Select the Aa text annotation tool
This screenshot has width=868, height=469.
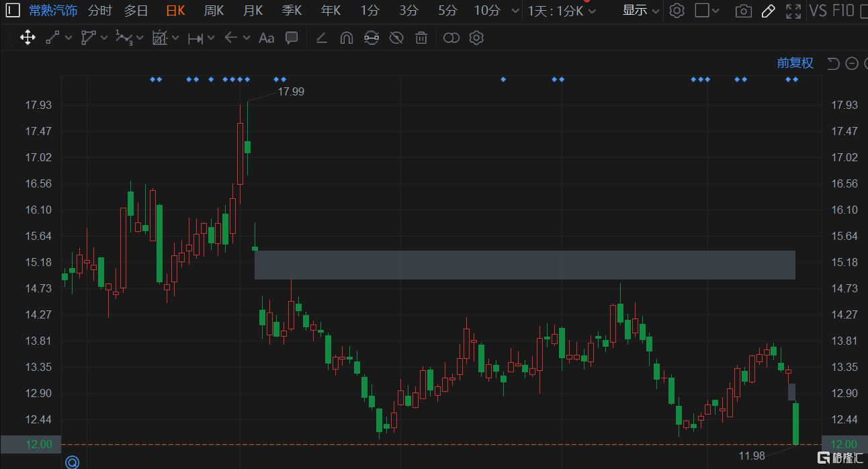266,38
